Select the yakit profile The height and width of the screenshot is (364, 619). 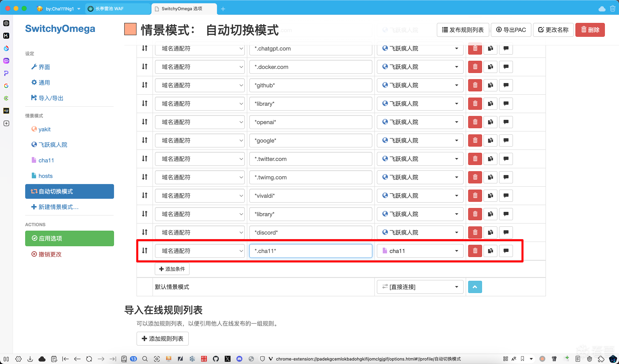[x=41, y=129]
